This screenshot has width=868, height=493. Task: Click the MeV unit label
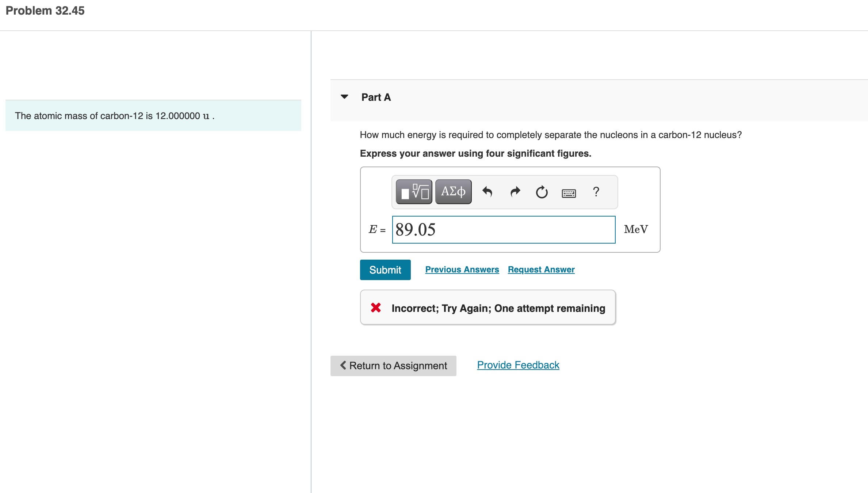point(636,229)
